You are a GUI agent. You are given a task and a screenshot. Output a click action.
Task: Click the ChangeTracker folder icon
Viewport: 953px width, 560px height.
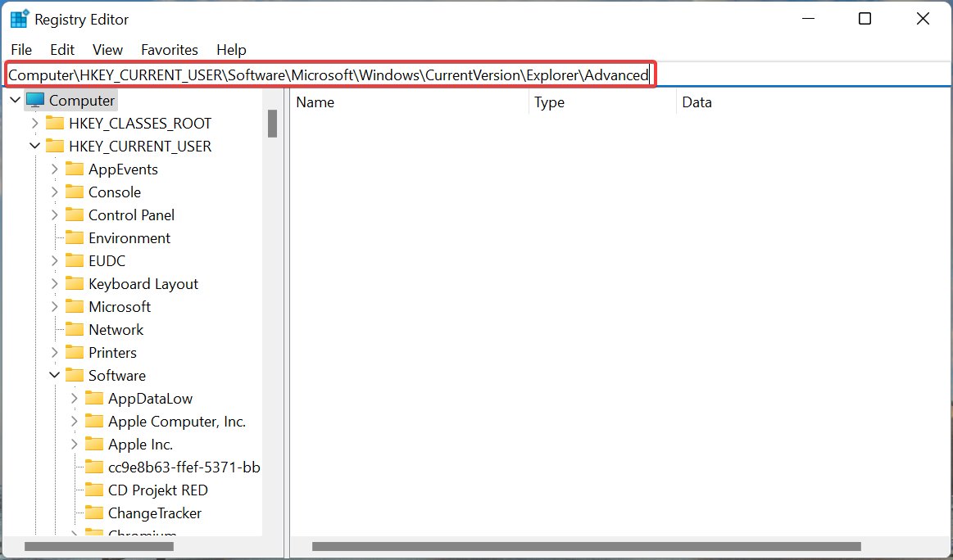(94, 513)
